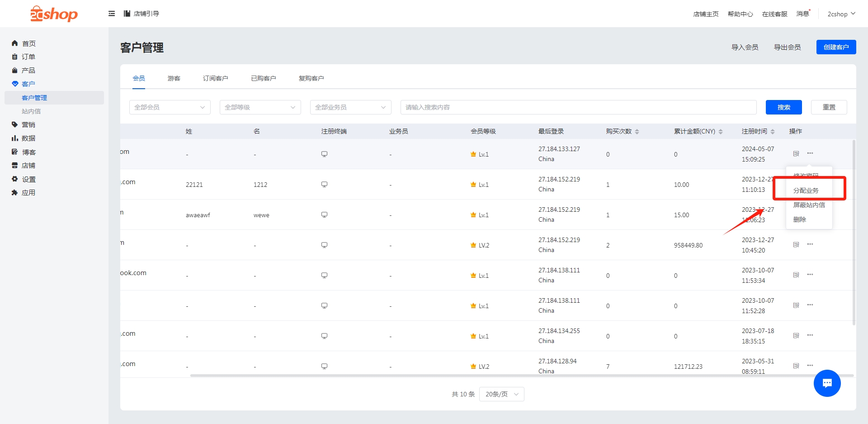Open the 全部业务员 dropdown
Image resolution: width=868 pixels, height=424 pixels.
click(351, 107)
